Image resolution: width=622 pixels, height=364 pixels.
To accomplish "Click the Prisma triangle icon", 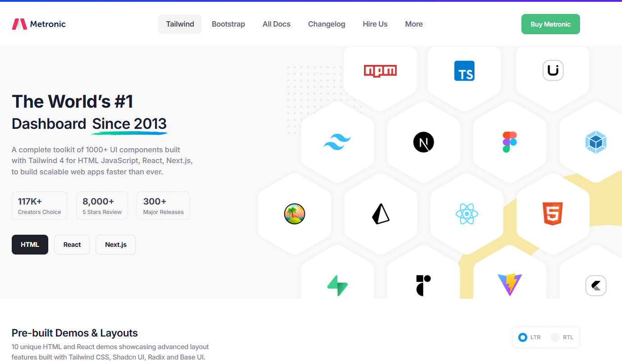I will (380, 214).
